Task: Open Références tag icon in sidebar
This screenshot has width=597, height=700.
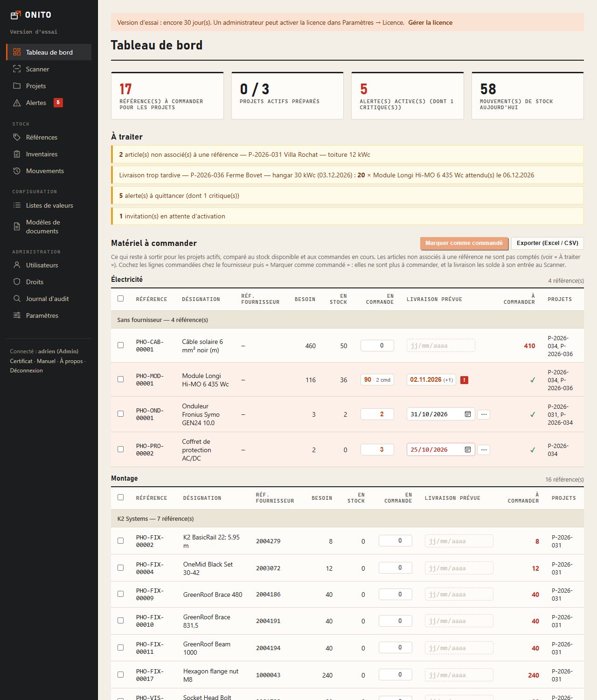Action: (17, 137)
